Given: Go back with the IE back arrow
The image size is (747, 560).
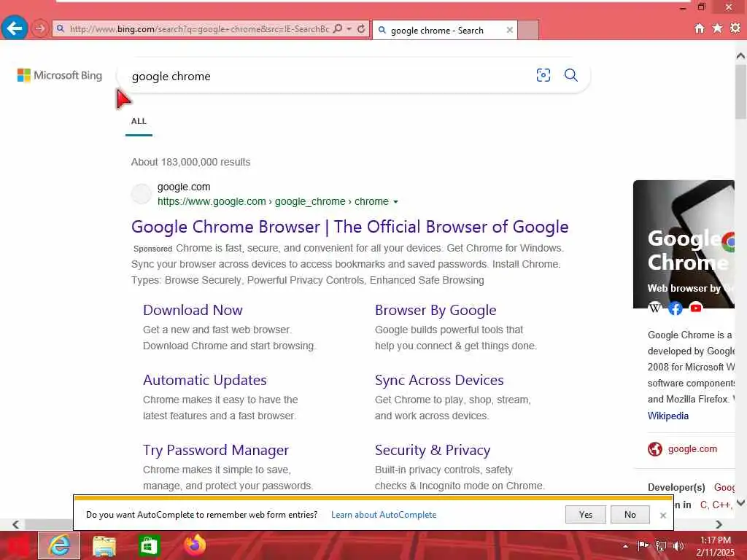Looking at the screenshot, I should 15,28.
